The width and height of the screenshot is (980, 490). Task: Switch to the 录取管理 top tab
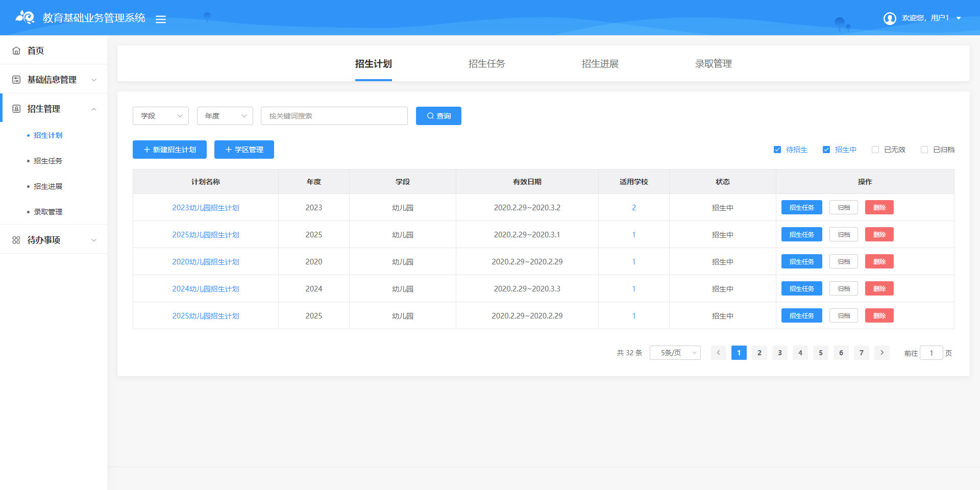point(714,64)
